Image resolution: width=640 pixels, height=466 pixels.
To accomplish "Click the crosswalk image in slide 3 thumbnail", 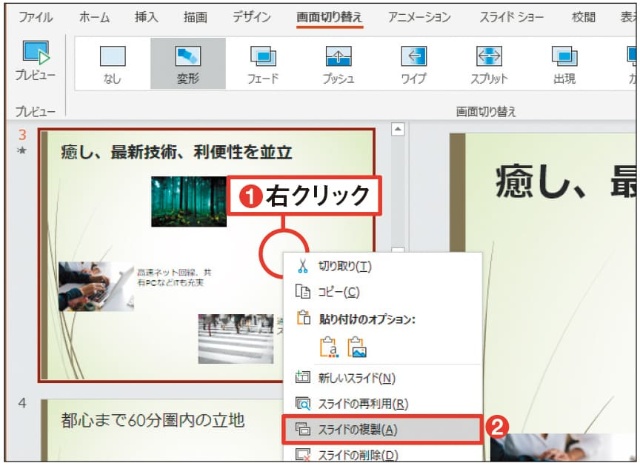I will click(236, 339).
